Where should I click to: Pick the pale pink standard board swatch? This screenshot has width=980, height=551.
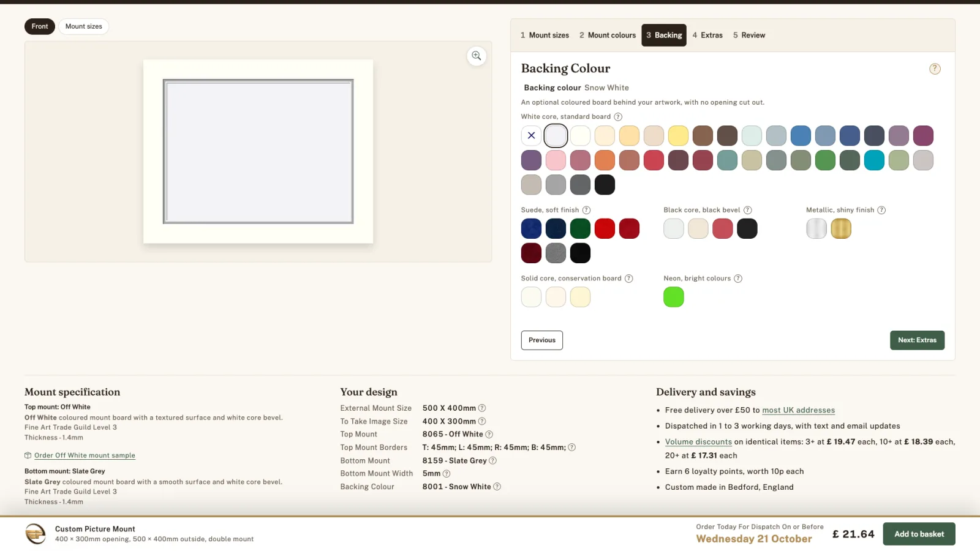click(556, 160)
